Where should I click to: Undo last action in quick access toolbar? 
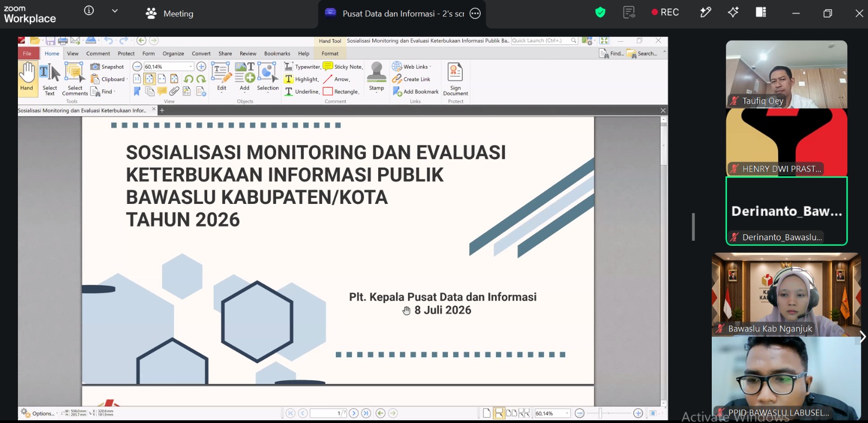tap(108, 41)
